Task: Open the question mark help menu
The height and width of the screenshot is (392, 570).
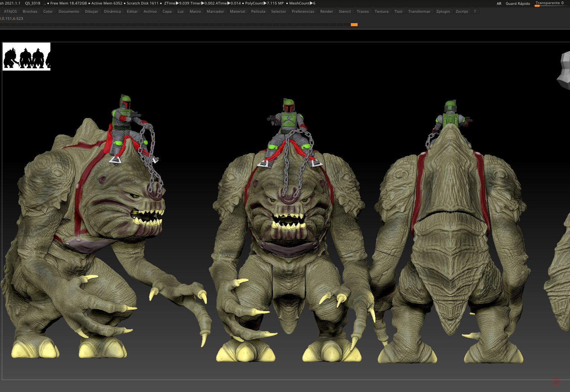Action: pos(475,12)
